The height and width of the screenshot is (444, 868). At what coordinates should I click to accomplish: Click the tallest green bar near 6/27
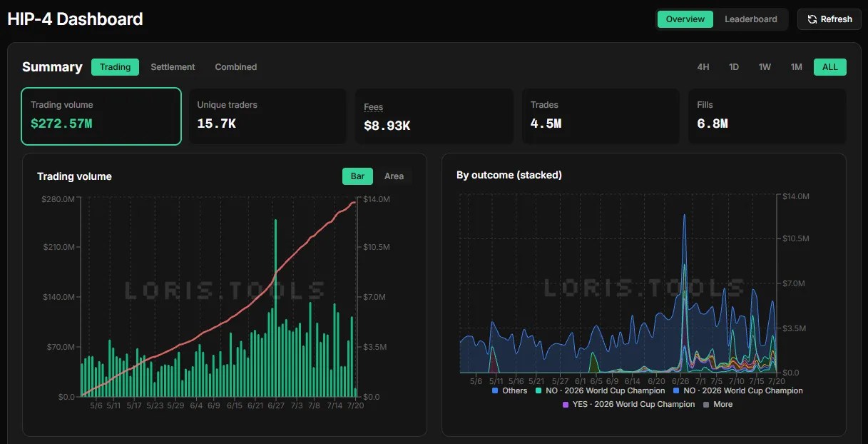pos(275,308)
